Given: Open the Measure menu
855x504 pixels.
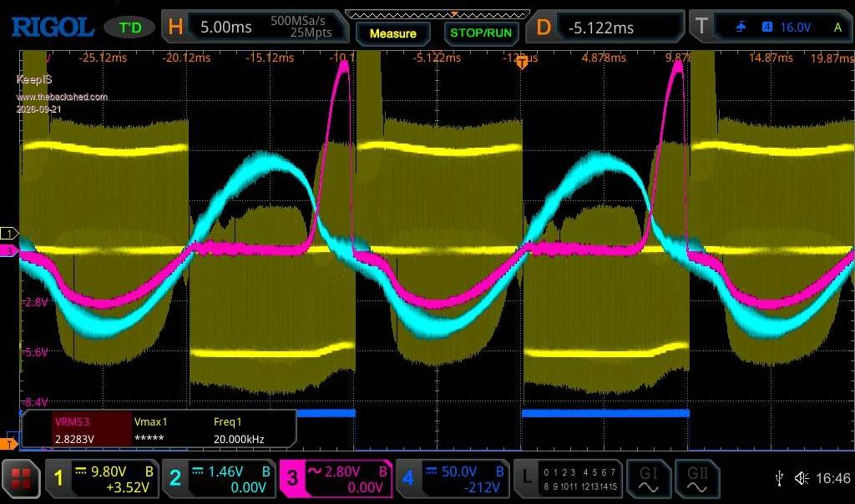Looking at the screenshot, I should click(392, 33).
